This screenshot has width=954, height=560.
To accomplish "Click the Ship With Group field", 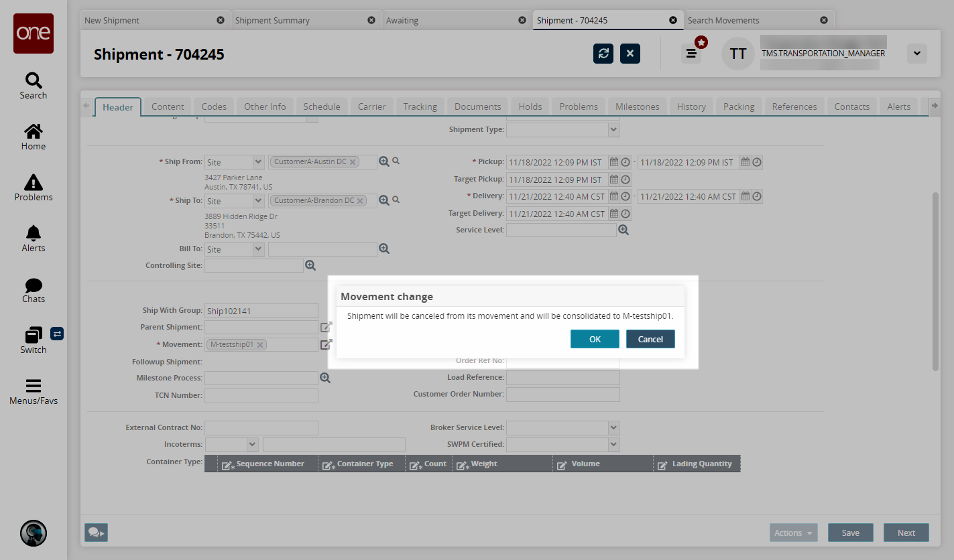I will pyautogui.click(x=261, y=311).
